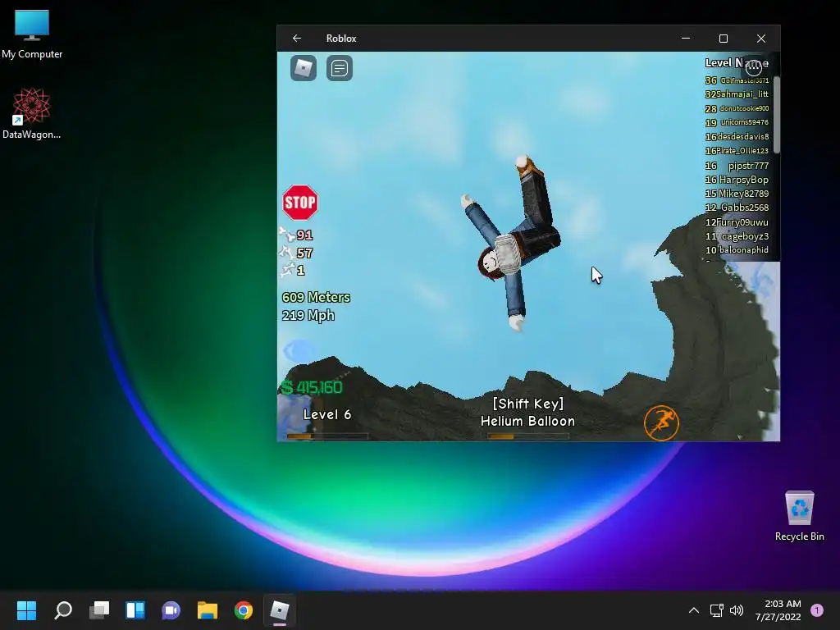Click the bone count 57
The image size is (840, 630).
[x=304, y=253]
